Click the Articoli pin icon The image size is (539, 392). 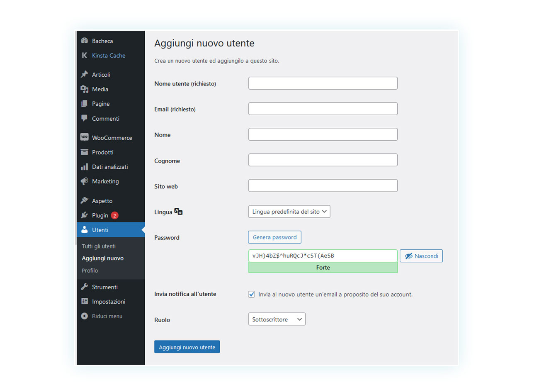85,74
